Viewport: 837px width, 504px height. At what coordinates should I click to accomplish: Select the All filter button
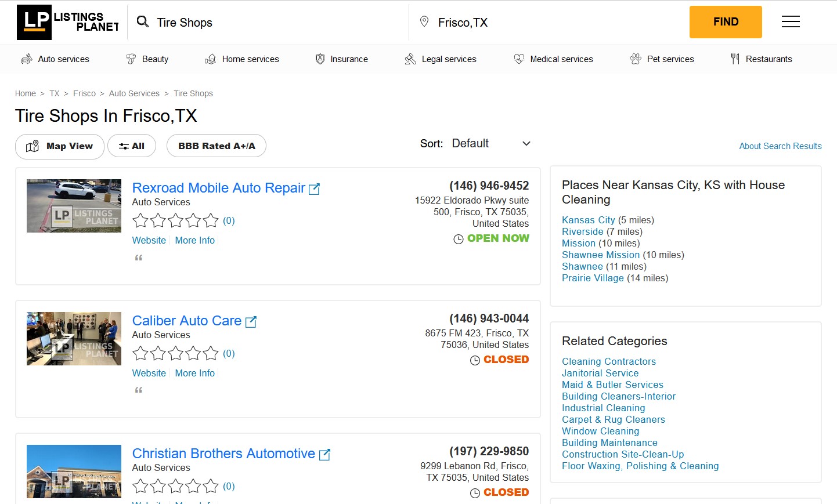(132, 146)
